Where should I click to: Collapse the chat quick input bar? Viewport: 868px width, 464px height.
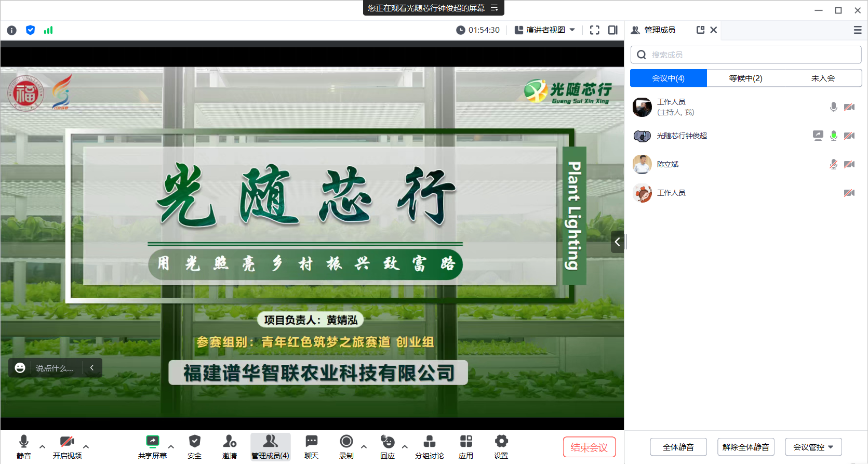click(x=92, y=367)
